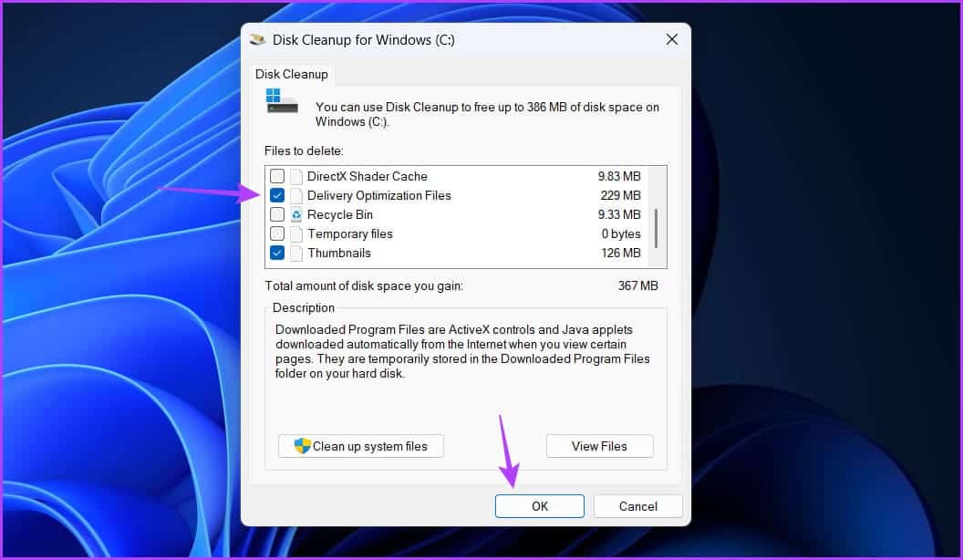
Task: Click the DirectX Shader Cache file icon
Action: 296,177
